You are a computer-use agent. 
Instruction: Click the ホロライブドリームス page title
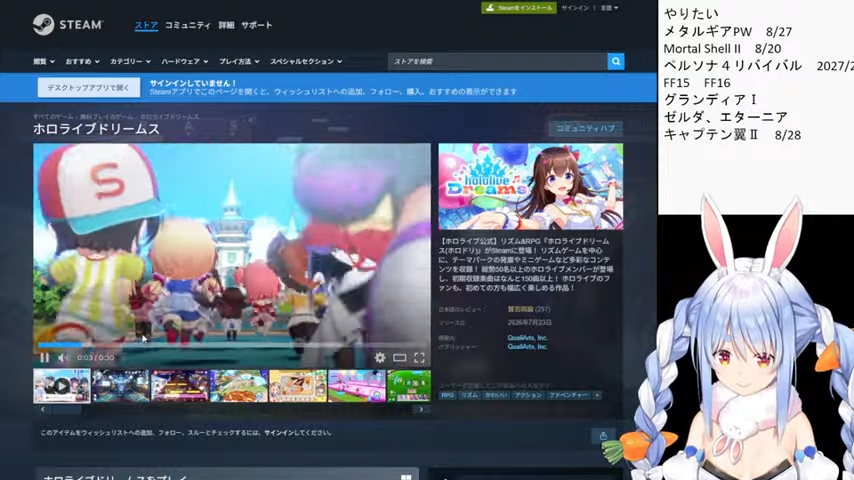96,129
